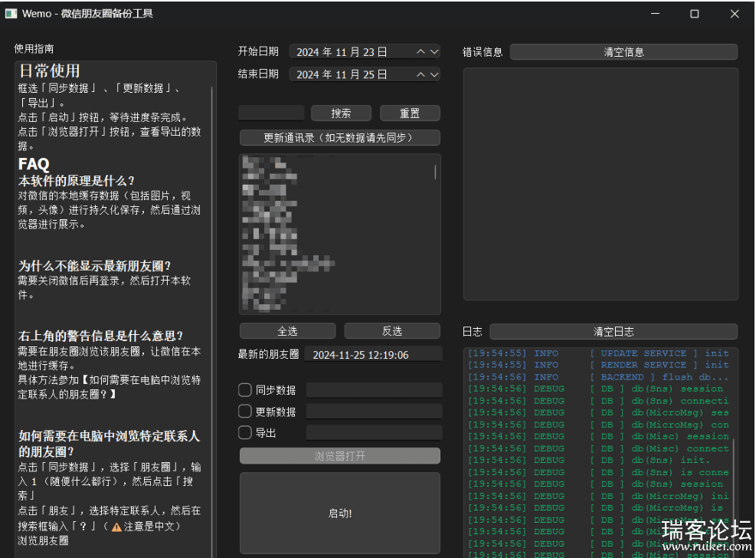Screen dimensions: 756x558
Task: Click the Wemo app icon in title bar
Action: 11,14
